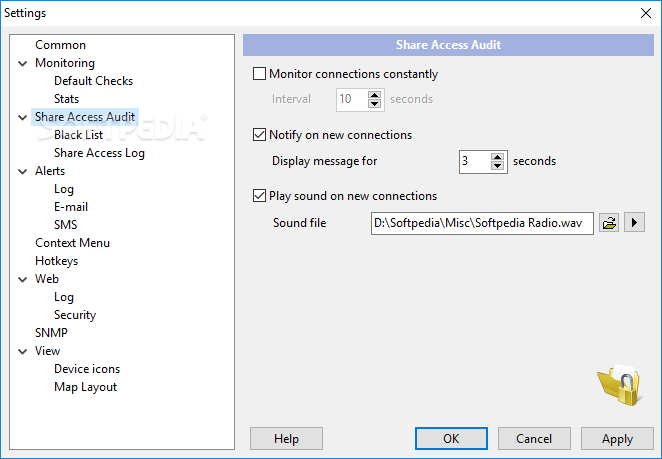Open Share Access Log settings

point(99,153)
